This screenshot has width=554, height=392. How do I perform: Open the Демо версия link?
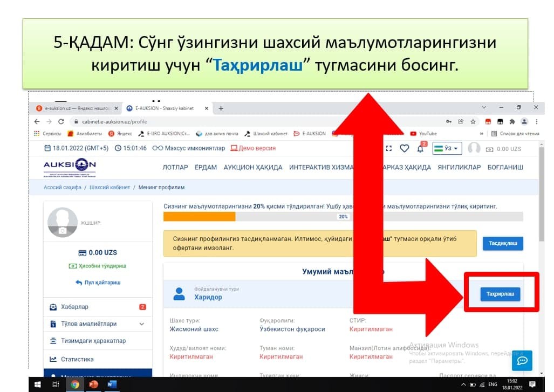pyautogui.click(x=253, y=148)
